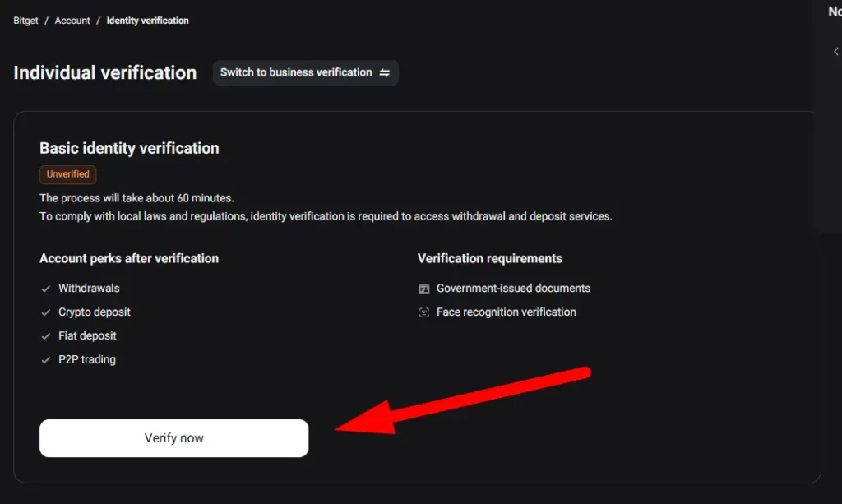Open the Account breadcrumb link
This screenshot has height=504, width=842.
[72, 21]
